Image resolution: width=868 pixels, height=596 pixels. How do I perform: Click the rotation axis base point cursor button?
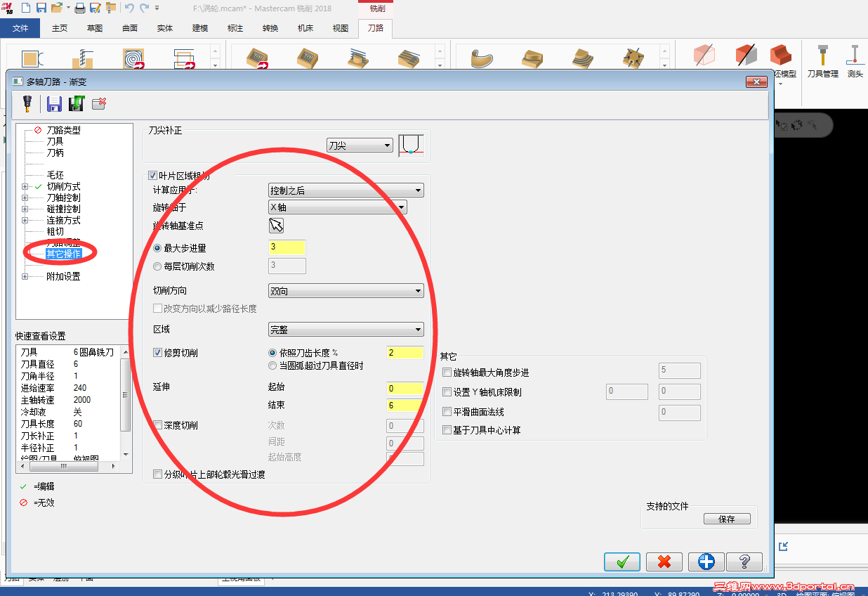pos(277,226)
